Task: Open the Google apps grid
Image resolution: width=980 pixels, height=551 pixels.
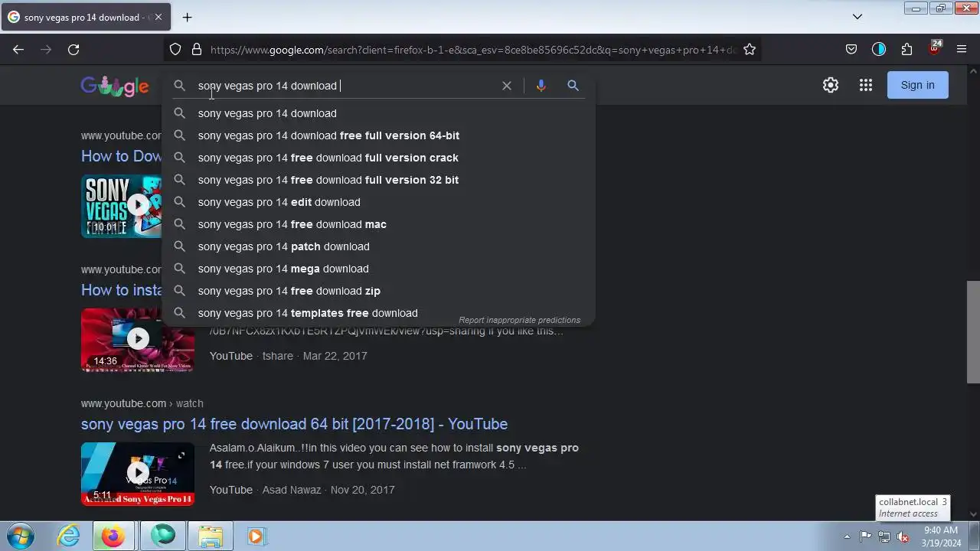Action: pyautogui.click(x=866, y=85)
